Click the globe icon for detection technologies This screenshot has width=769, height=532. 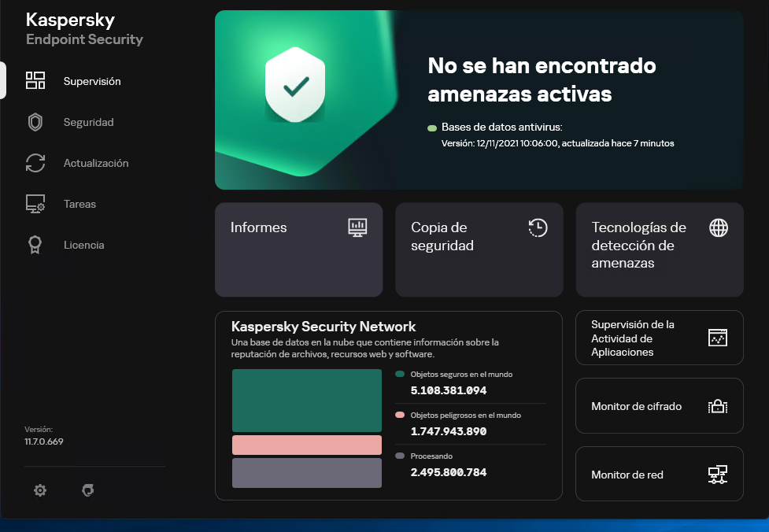719,227
